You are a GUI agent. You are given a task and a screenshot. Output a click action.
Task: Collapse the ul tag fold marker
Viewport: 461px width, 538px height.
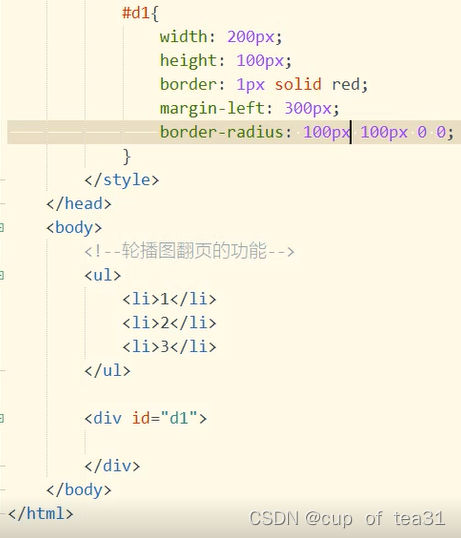pos(1,276)
